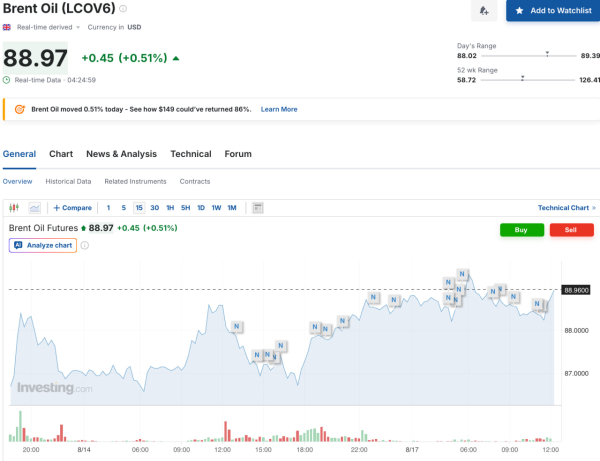Switch to General tab
This screenshot has width=600, height=461.
coord(19,154)
